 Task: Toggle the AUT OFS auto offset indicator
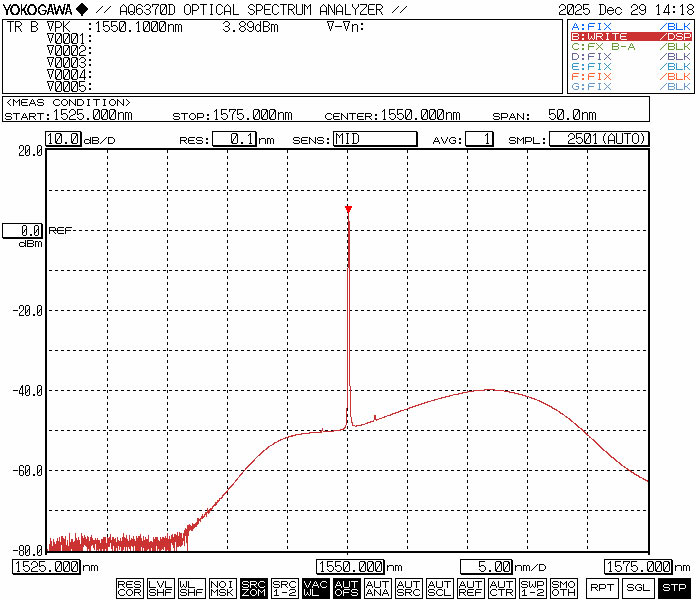coord(346,588)
